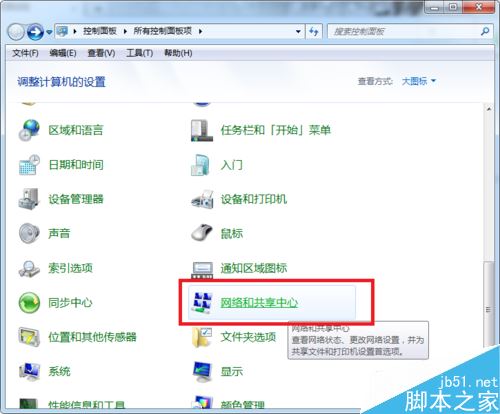Click the 文件夹选项 link
Viewport: 500px width, 414px height.
point(248,337)
